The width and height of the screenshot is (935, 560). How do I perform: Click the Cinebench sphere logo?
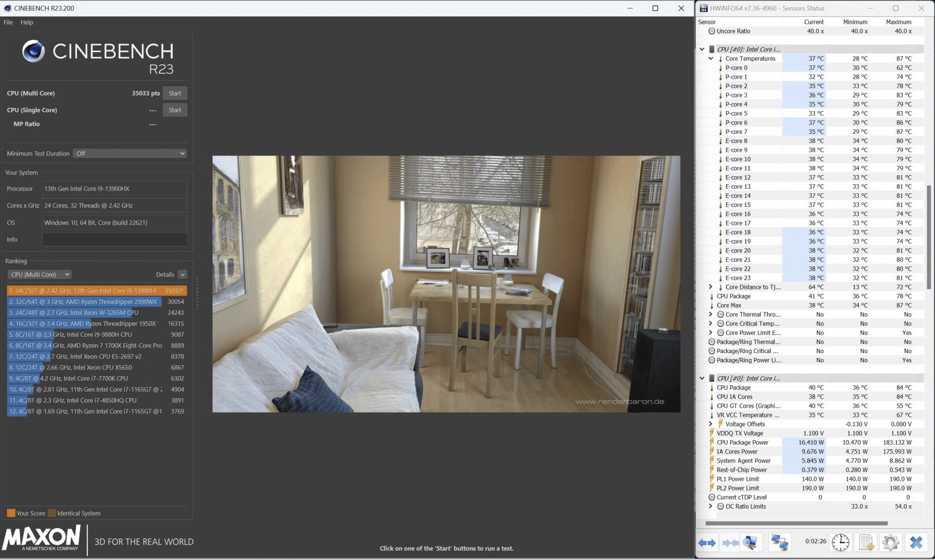point(34,51)
